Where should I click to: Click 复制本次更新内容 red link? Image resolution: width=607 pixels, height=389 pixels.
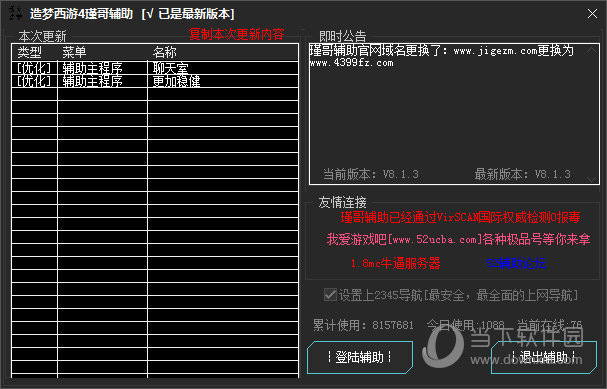tap(237, 34)
